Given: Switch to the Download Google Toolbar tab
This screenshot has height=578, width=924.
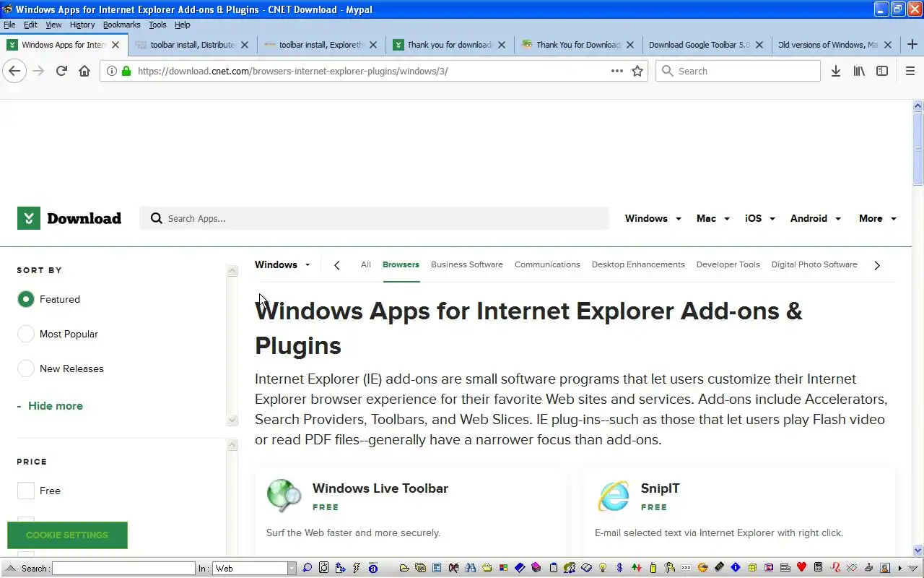Looking at the screenshot, I should pos(706,45).
